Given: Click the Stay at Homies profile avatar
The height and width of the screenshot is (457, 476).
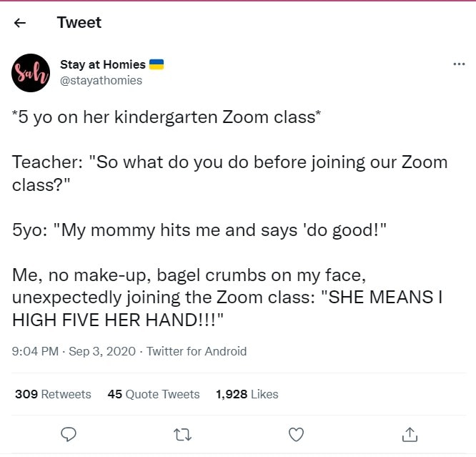Looking at the screenshot, I should click(x=31, y=72).
